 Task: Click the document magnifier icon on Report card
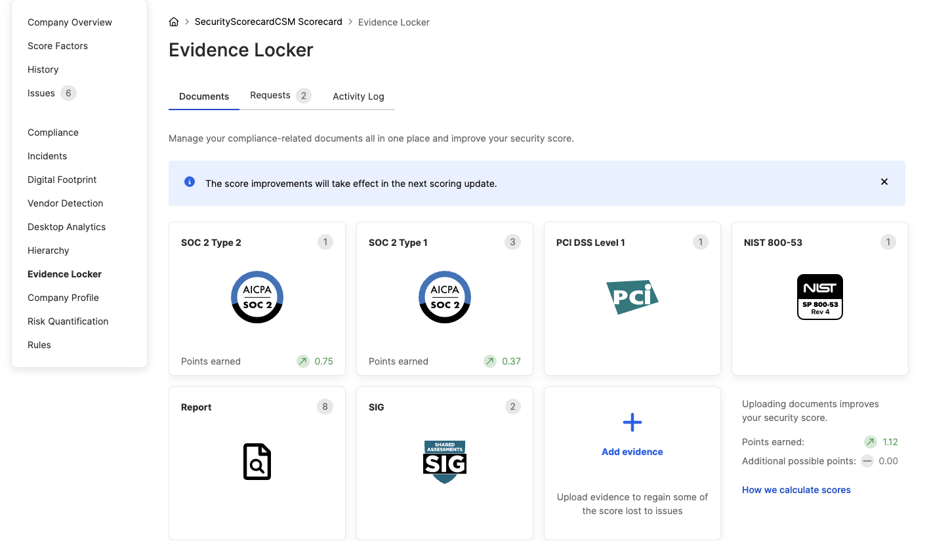pos(257,462)
